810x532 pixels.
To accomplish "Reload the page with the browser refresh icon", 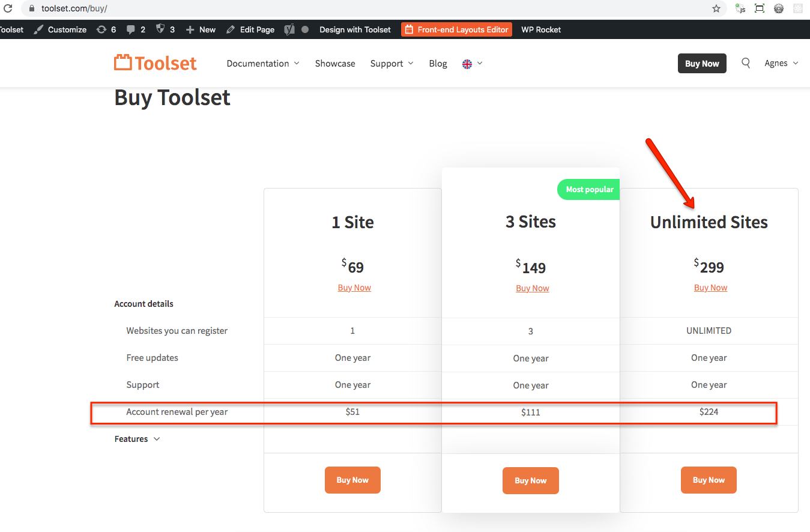I will point(8,8).
